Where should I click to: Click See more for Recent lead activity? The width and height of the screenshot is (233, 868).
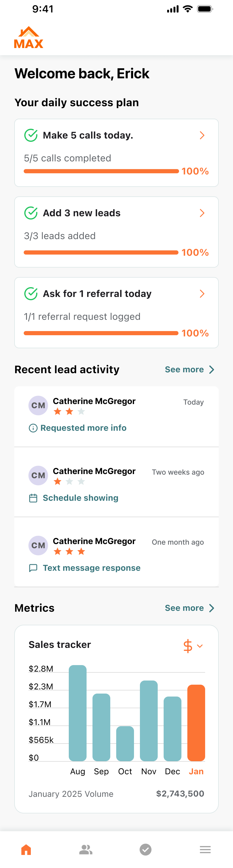click(189, 370)
